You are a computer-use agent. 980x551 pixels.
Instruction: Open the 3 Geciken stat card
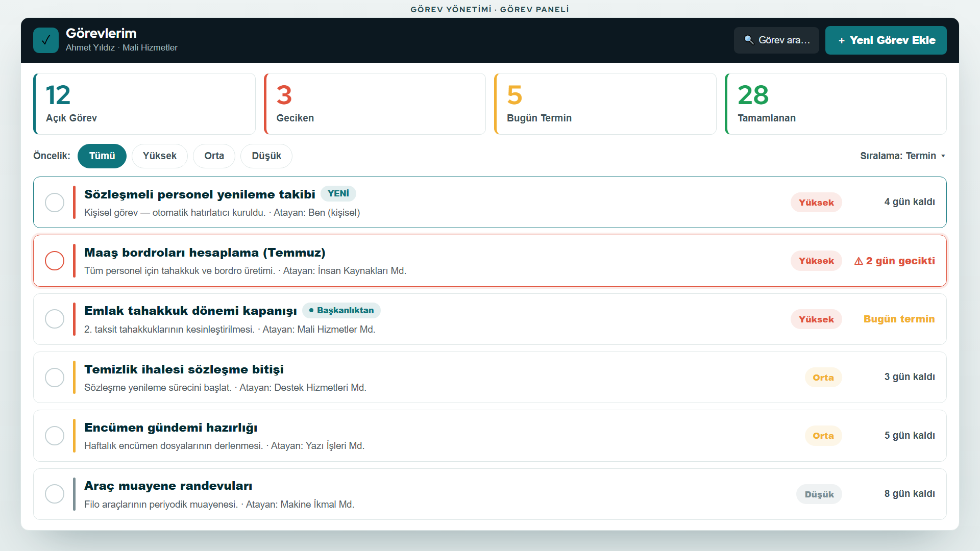click(375, 104)
